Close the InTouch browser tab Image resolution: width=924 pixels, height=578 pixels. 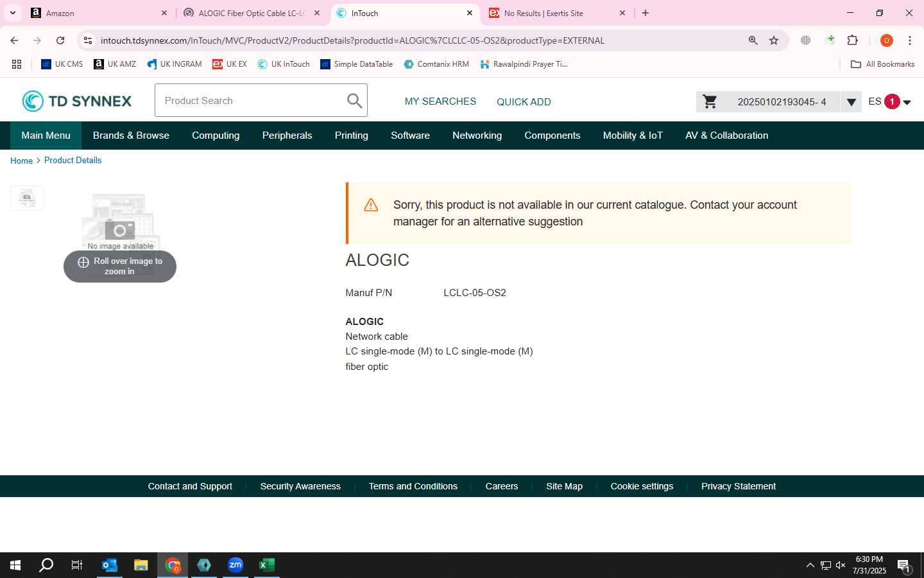[470, 13]
